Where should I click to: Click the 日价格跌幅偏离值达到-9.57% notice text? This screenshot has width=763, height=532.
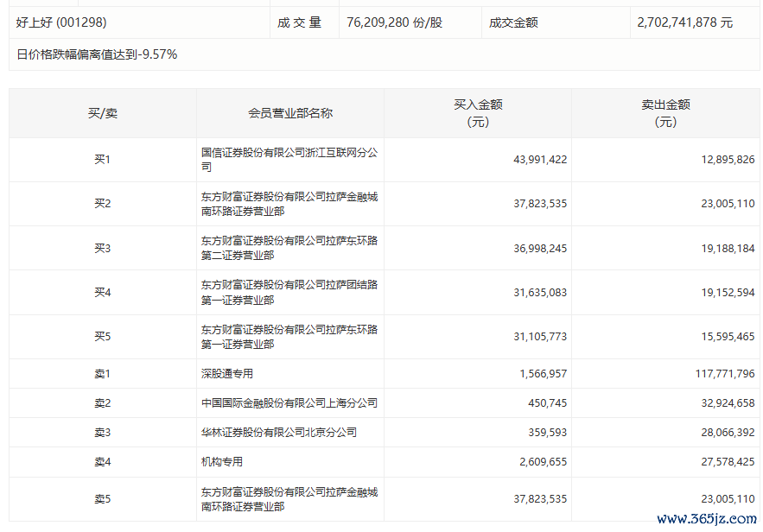(97, 54)
